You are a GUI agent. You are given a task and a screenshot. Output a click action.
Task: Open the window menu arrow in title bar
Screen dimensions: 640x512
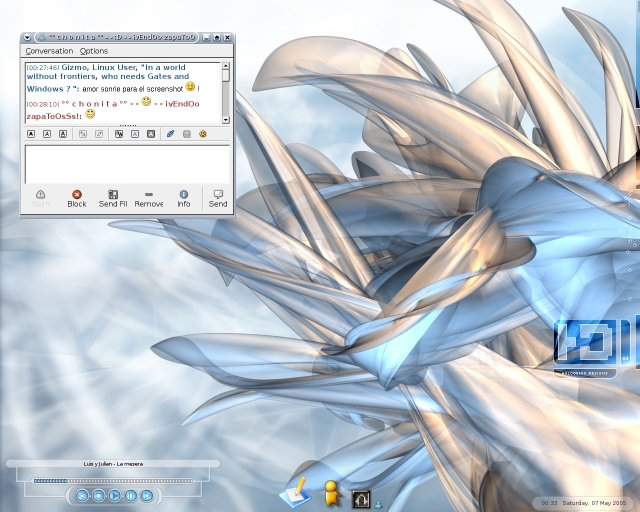[x=27, y=38]
